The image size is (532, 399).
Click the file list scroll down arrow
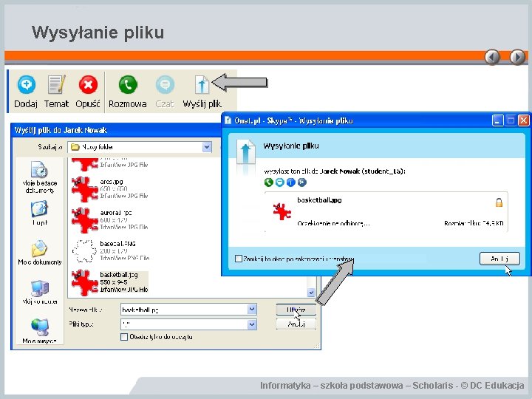[x=311, y=292]
